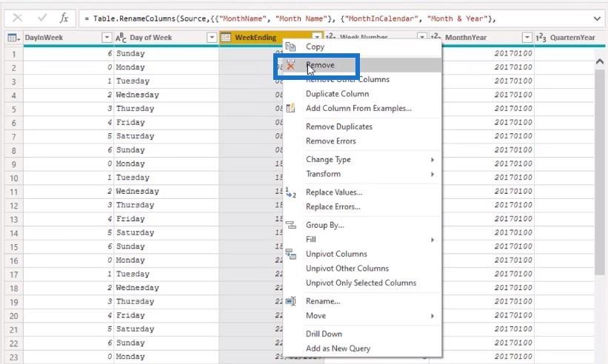
Task: Click the 123 type icon on MonthnYear column
Action: (x=436, y=37)
